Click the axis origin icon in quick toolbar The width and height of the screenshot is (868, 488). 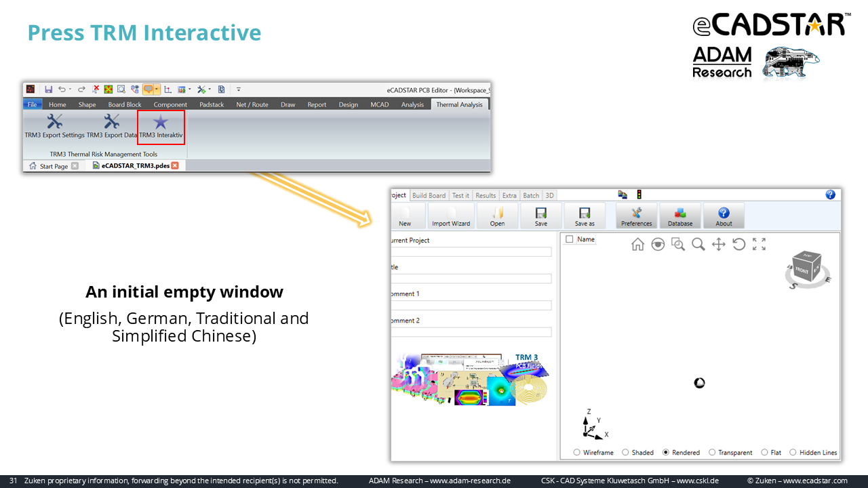(x=167, y=89)
